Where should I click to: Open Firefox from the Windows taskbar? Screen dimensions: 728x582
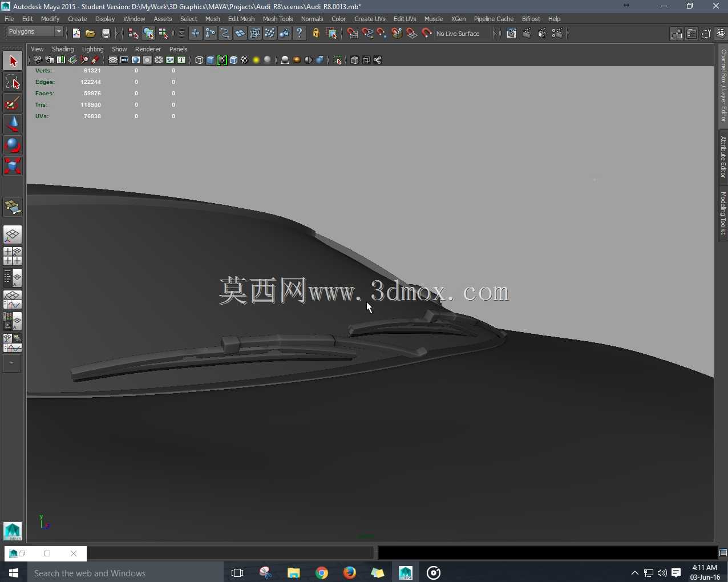click(350, 573)
